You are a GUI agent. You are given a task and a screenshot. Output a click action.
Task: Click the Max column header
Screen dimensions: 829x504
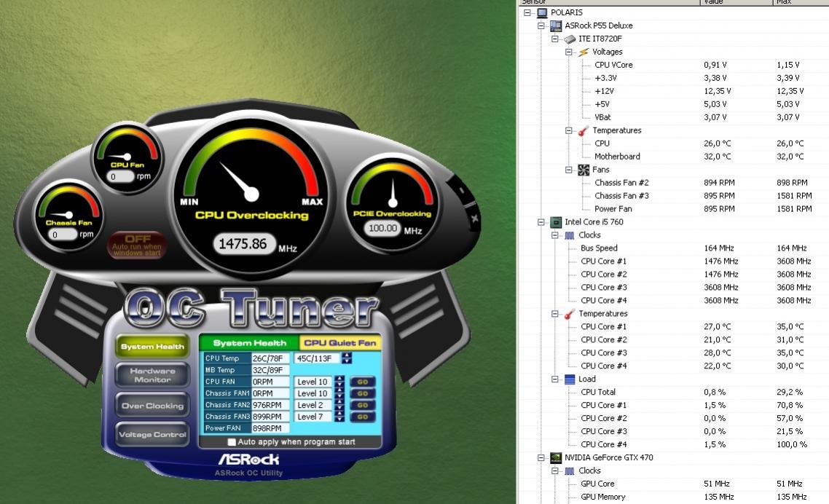pyautogui.click(x=801, y=3)
